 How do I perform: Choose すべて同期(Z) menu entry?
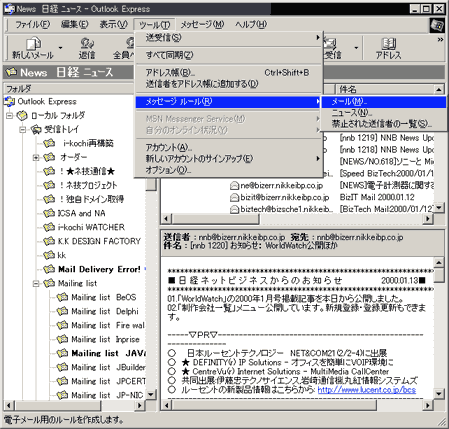pos(228,55)
